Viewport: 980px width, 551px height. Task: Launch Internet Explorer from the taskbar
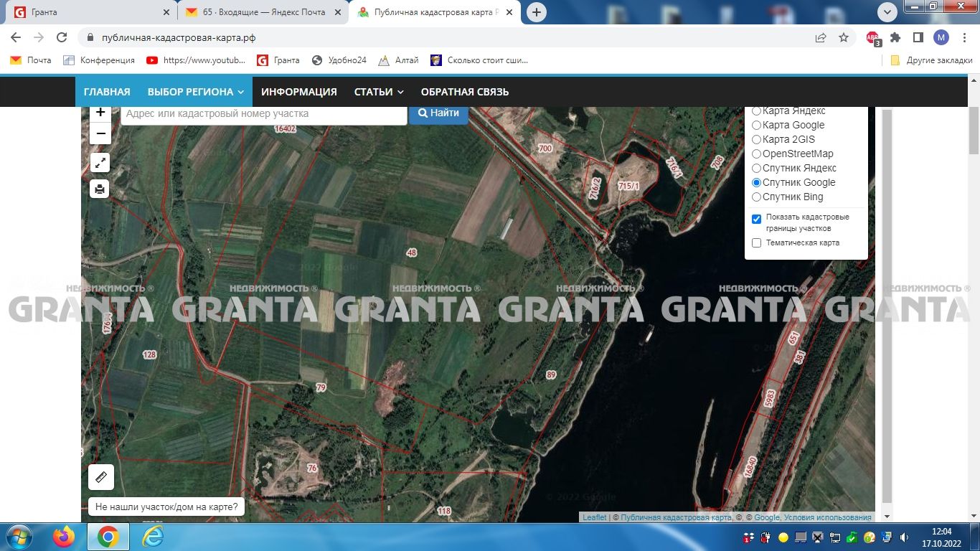(x=152, y=537)
